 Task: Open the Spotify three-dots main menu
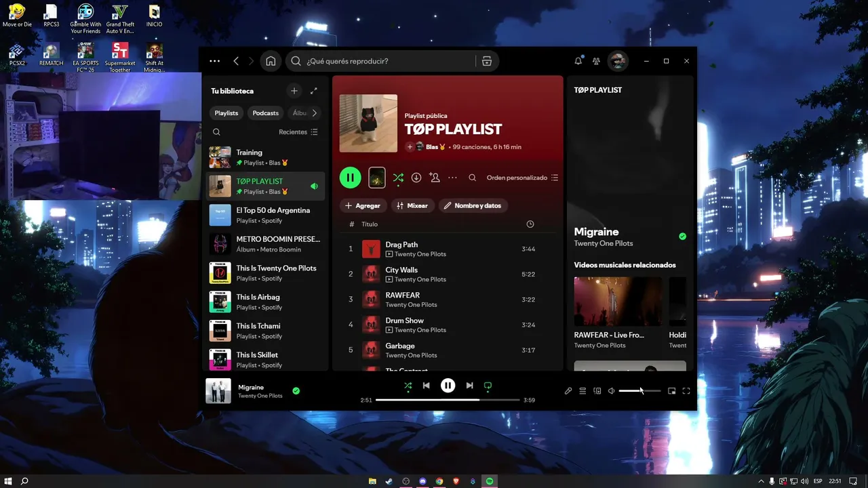tap(215, 61)
